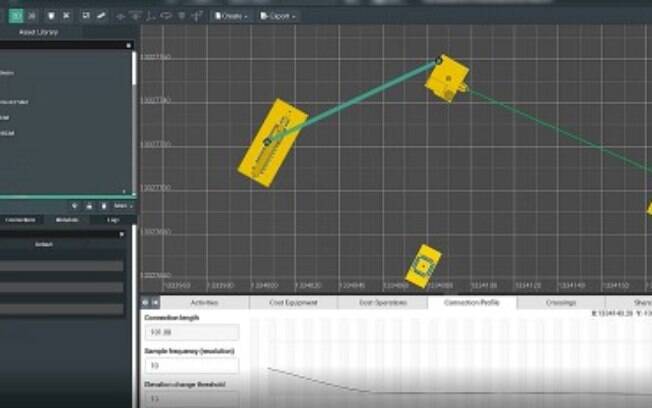Screen dimensions: 652x408
Task: Switch to the Cost Equipment tab
Action: click(293, 303)
